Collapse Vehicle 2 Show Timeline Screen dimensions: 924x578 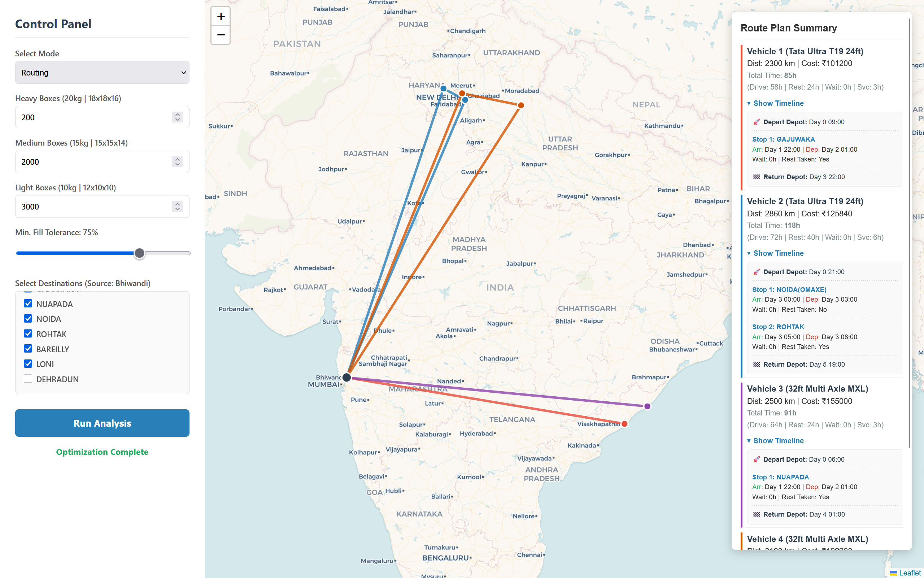tap(775, 253)
